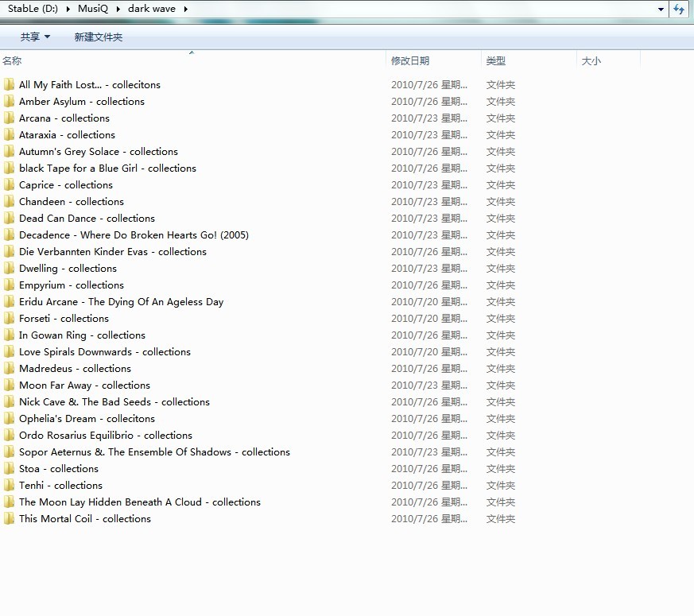Select 'This Mortal Coil - collections' folder name
Viewport: 694px width, 616px height.
pos(85,519)
